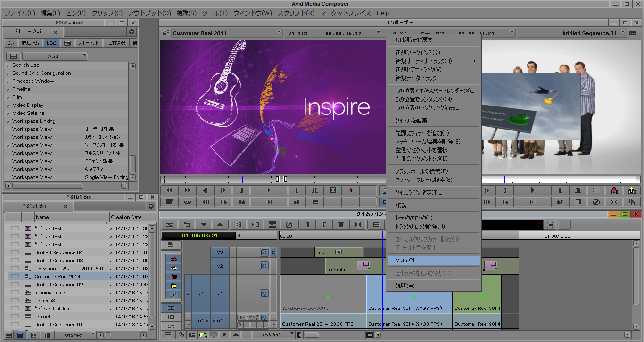Toggle the V3 track power button
Screen dimensions: 644x342
click(264, 252)
